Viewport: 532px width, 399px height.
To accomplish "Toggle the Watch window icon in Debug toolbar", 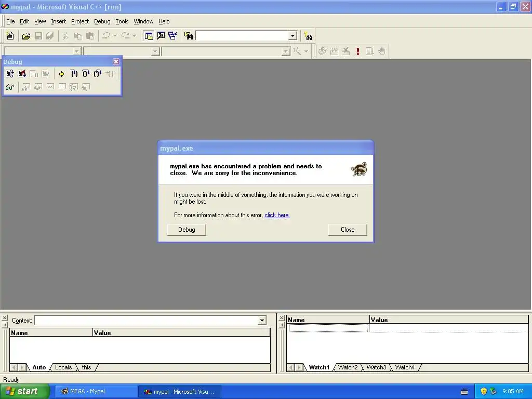I will click(x=26, y=87).
